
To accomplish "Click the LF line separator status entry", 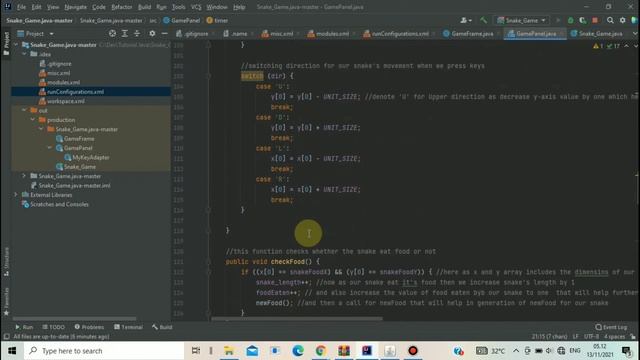I will (576, 336).
